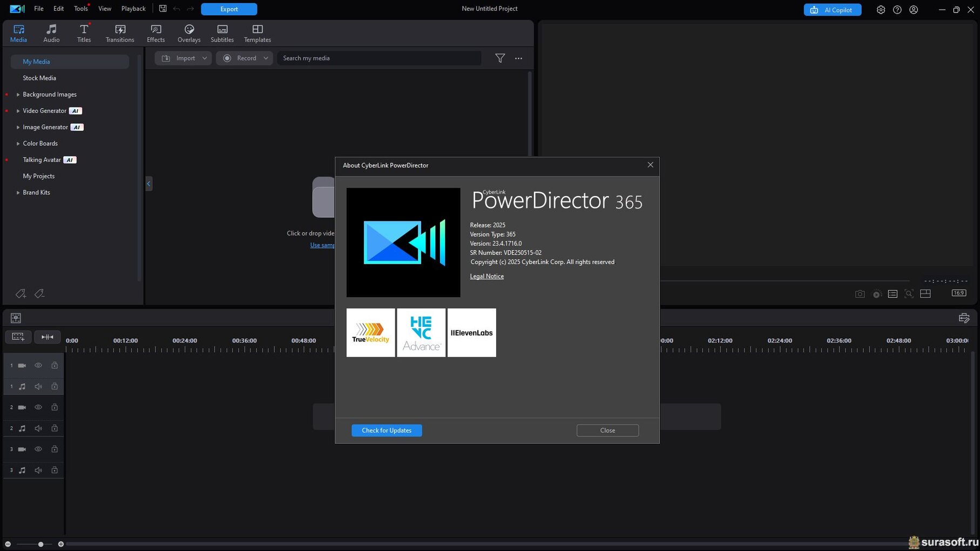Click the undo arrow icon

pyautogui.click(x=177, y=9)
